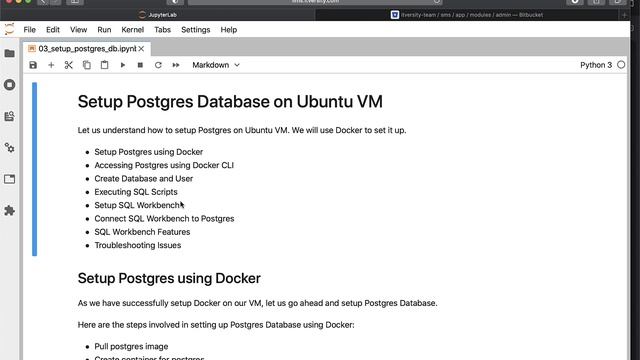640x360 pixels.
Task: Open Running Terminals and Kernels panel
Action: coord(9,85)
